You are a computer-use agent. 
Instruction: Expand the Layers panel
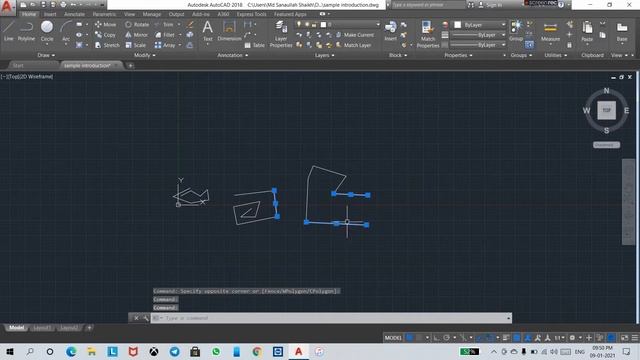coord(324,55)
